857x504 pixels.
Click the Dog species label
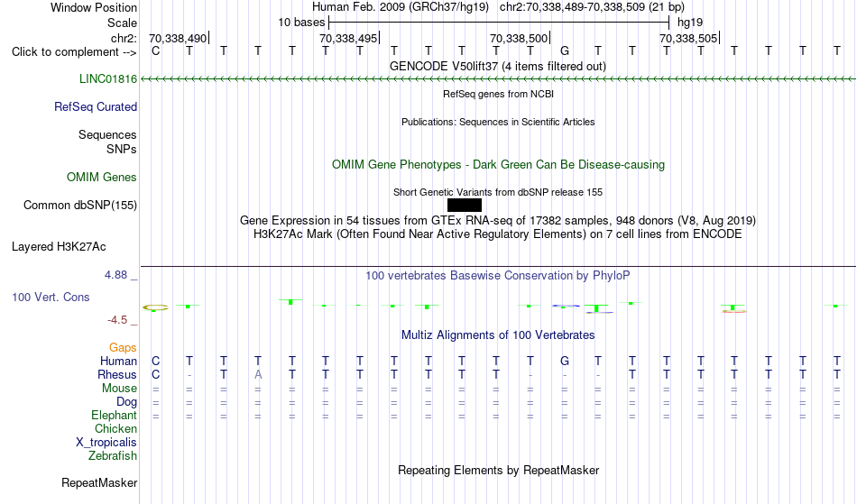click(x=127, y=401)
